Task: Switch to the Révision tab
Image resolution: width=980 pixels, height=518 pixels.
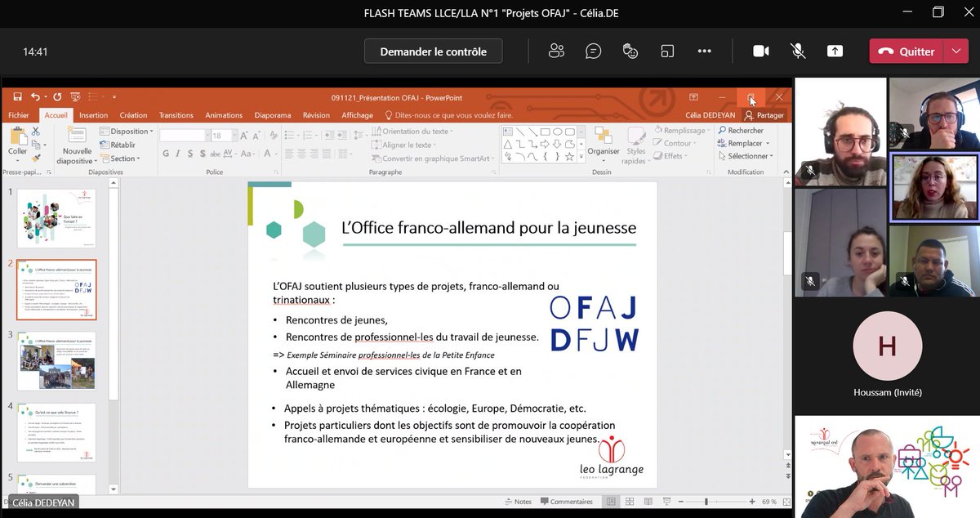Action: pos(316,115)
